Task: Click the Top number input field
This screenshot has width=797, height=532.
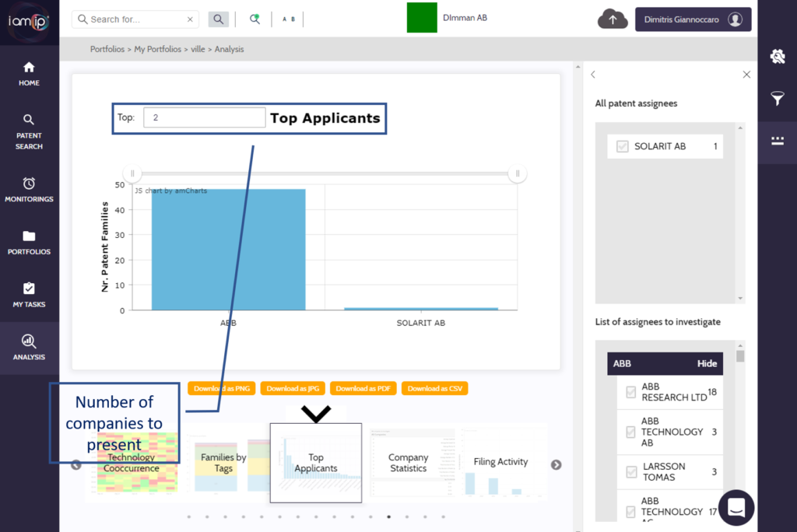Action: coord(204,117)
